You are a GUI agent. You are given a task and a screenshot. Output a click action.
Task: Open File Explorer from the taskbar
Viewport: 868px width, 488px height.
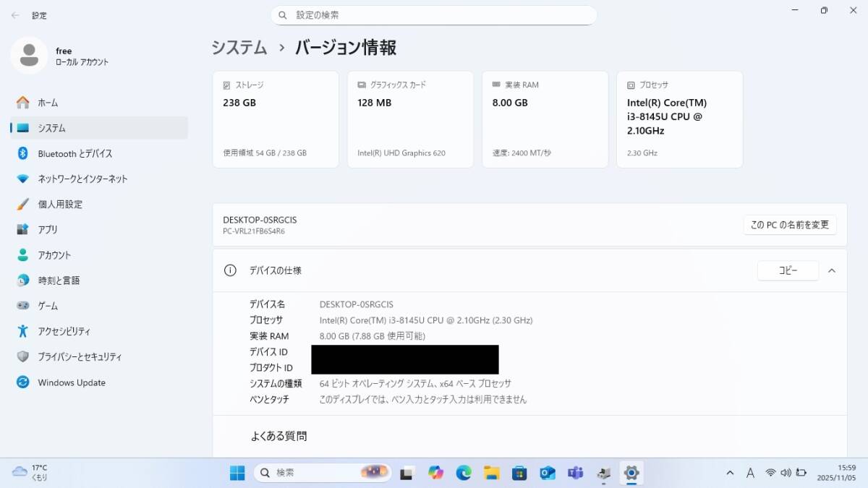(x=492, y=473)
